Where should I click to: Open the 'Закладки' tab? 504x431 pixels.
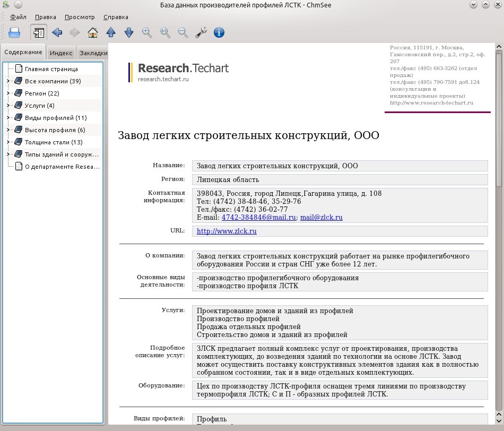[93, 53]
